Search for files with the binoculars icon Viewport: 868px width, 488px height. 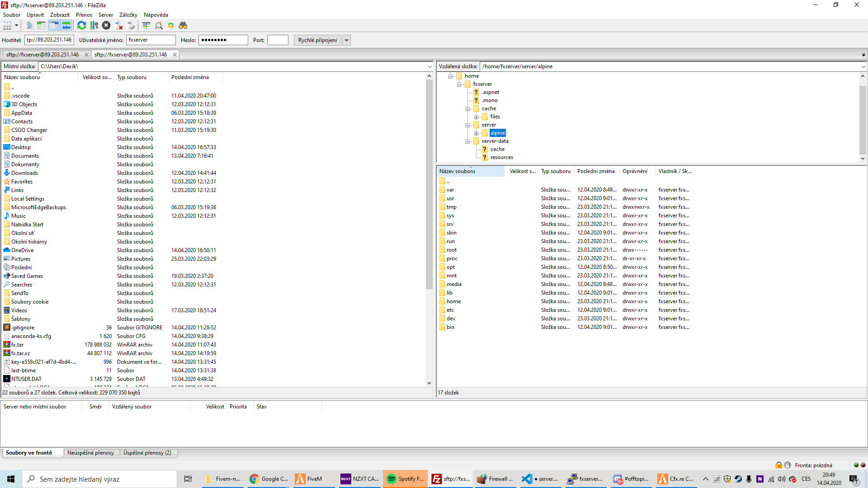tap(183, 25)
